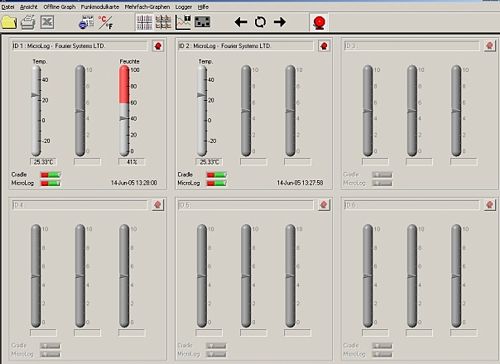
Task: Click the empty ID 6 title field
Action: point(411,205)
